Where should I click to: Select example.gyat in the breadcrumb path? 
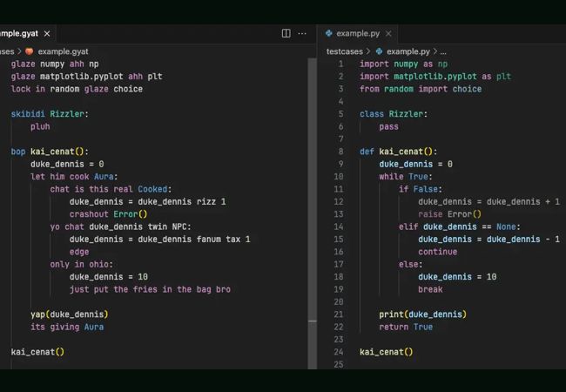pos(64,51)
